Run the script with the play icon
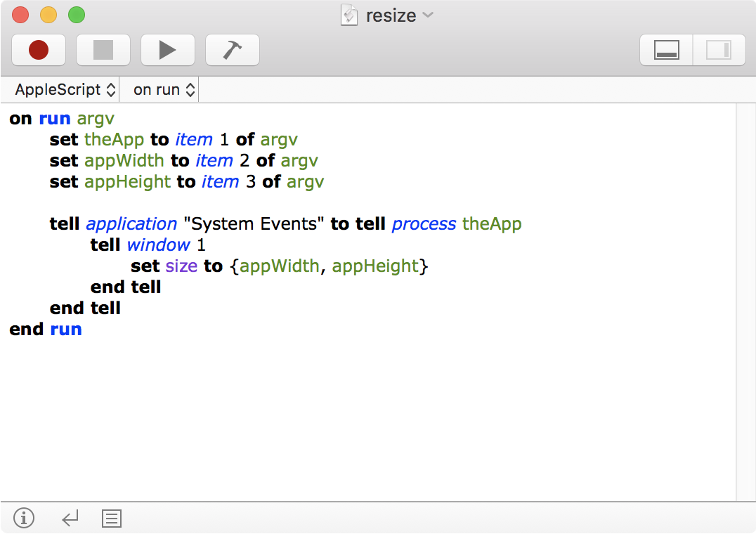 coord(167,50)
